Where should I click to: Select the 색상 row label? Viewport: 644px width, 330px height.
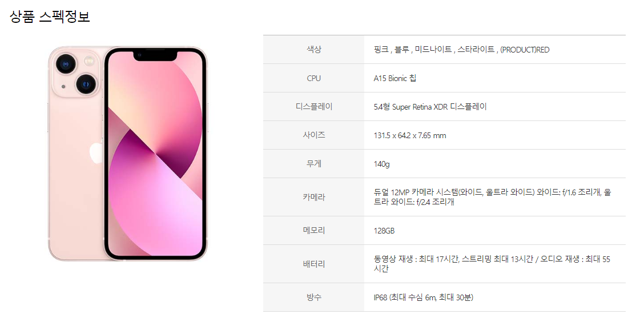click(x=314, y=49)
